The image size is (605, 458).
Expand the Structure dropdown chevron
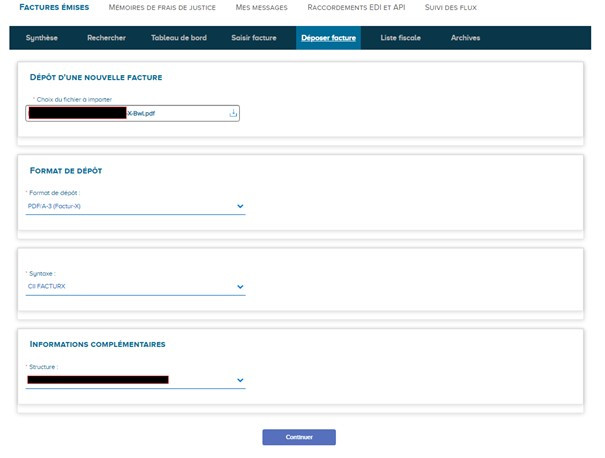[240, 380]
